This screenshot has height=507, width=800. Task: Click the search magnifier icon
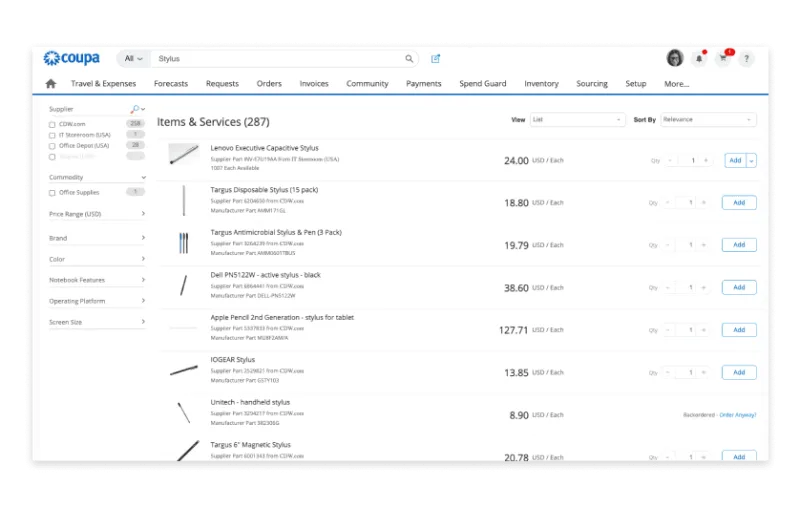(x=409, y=59)
